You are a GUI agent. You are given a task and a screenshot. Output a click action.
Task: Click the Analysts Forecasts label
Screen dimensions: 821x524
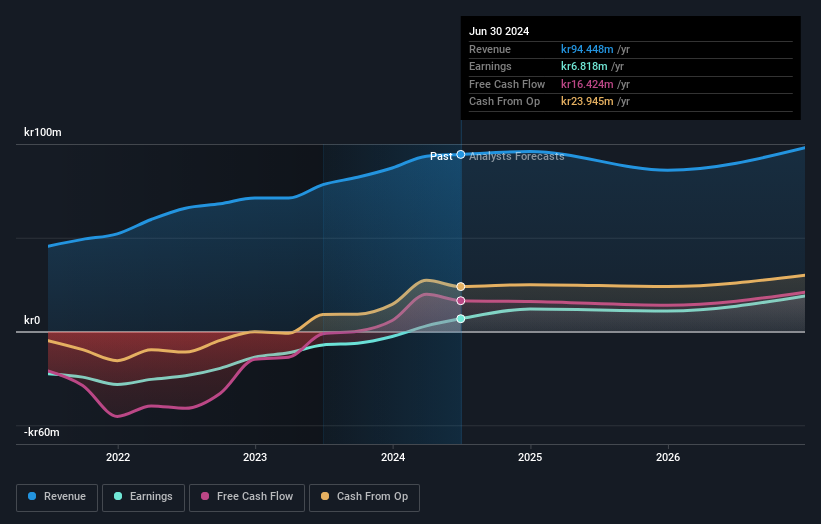[x=517, y=156]
